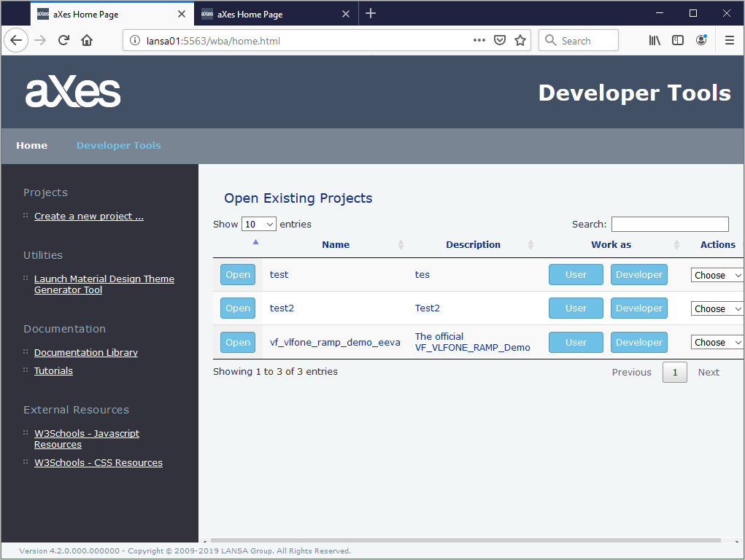Open page actions three-dot menu

[x=479, y=41]
